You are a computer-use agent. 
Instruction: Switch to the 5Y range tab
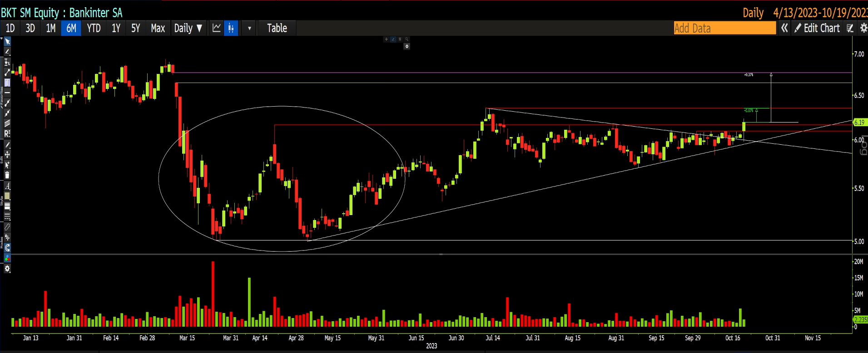(x=135, y=28)
